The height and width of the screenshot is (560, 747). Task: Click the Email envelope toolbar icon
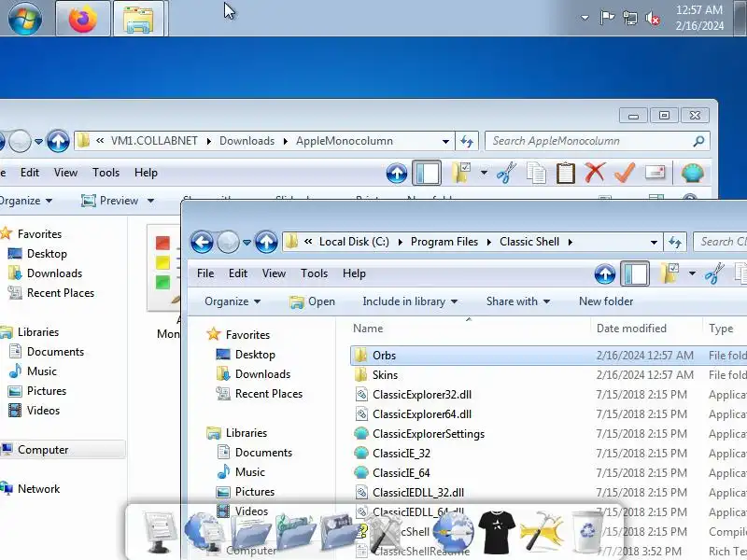click(x=655, y=172)
